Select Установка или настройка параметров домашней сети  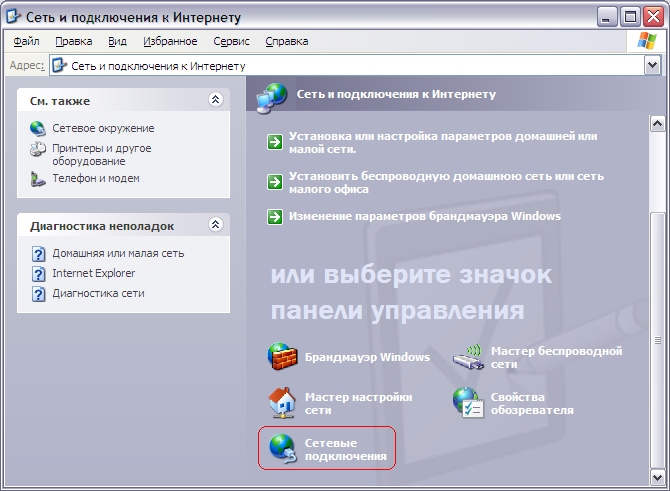pos(443,143)
